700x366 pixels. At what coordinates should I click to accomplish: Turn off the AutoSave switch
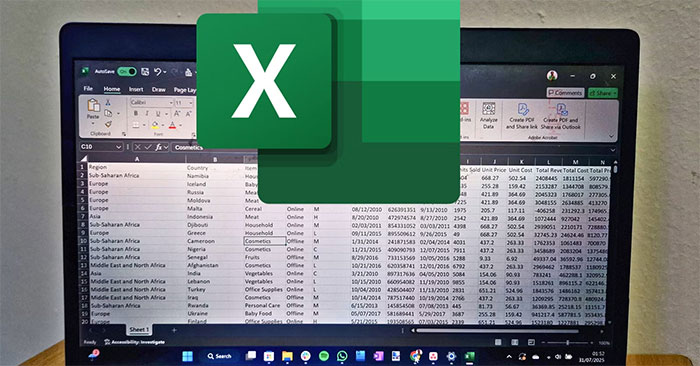(127, 71)
